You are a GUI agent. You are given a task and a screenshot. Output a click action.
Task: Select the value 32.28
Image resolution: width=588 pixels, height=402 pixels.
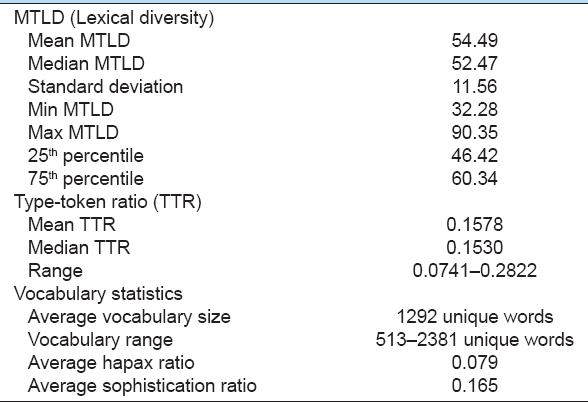click(474, 110)
